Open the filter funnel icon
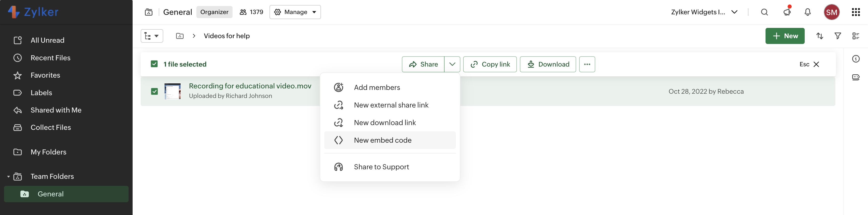This screenshot has width=868, height=215. tap(837, 36)
